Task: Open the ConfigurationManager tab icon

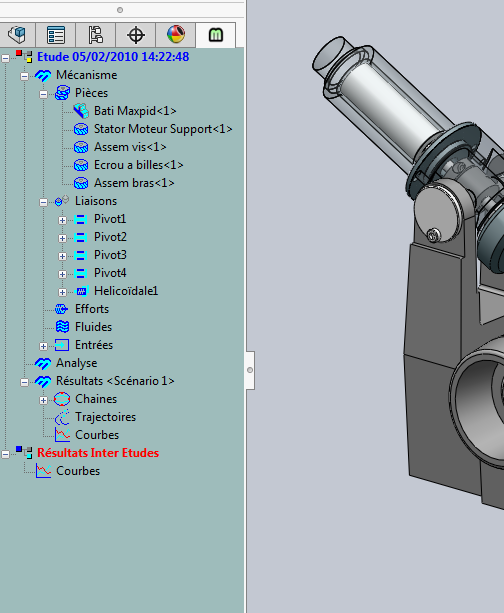Action: pyautogui.click(x=96, y=35)
